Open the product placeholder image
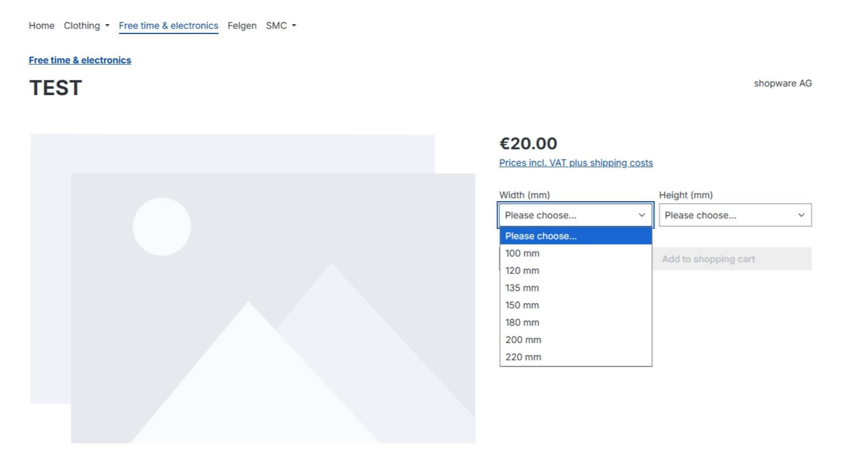Image resolution: width=868 pixels, height=460 pixels. (253, 288)
